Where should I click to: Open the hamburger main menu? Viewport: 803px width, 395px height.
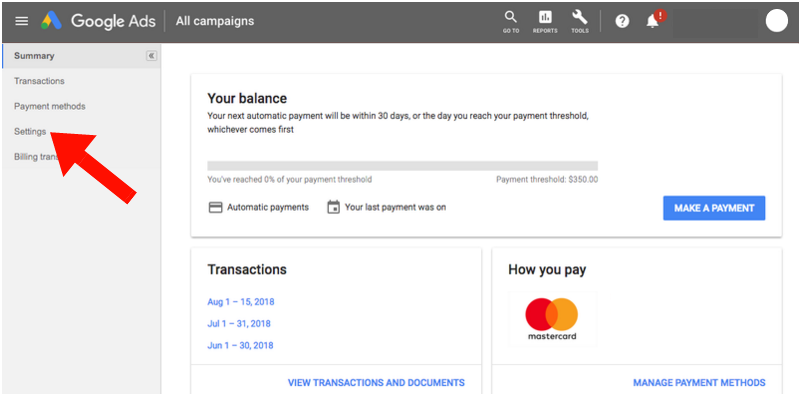click(22, 22)
